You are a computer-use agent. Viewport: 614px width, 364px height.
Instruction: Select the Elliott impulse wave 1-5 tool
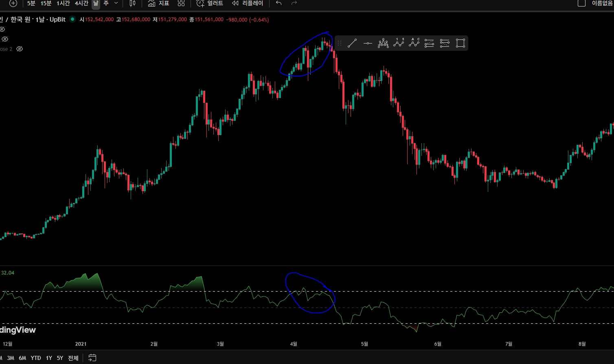coord(399,43)
